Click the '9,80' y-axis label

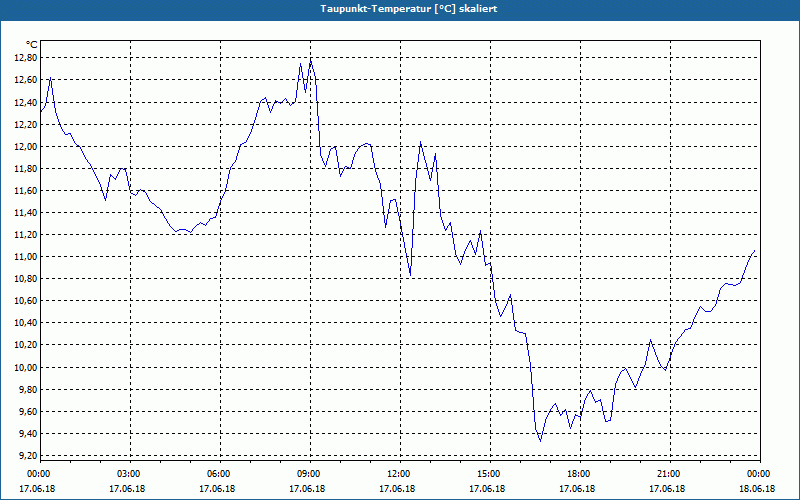point(29,389)
